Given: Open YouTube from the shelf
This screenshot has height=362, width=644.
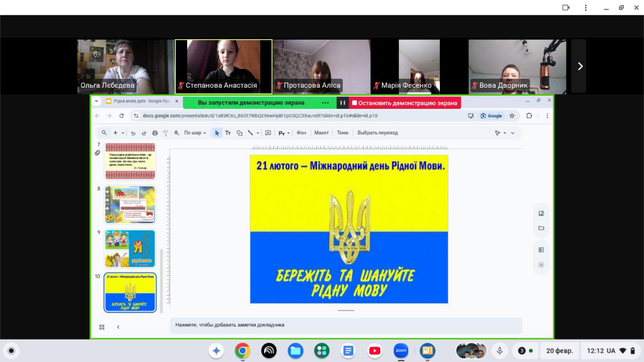Looking at the screenshot, I should tap(375, 351).
